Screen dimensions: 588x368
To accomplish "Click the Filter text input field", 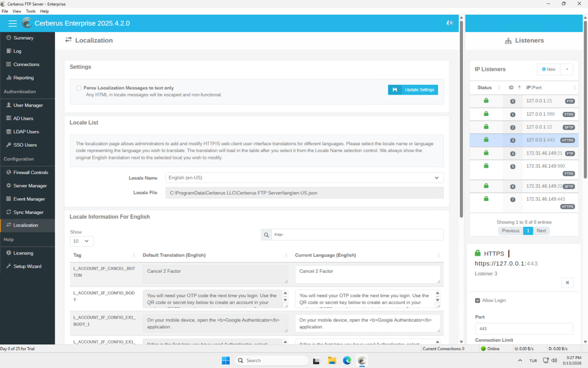I will click(357, 235).
